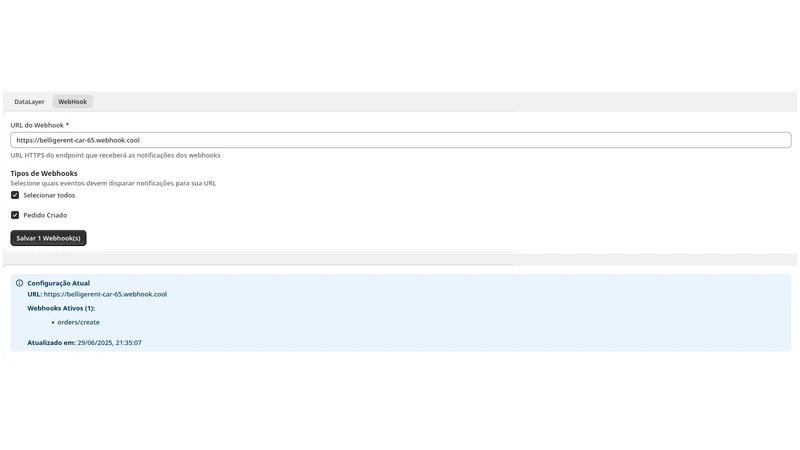Click the Salvar 1 Webhook(s) button
The image size is (800, 450).
click(x=48, y=238)
